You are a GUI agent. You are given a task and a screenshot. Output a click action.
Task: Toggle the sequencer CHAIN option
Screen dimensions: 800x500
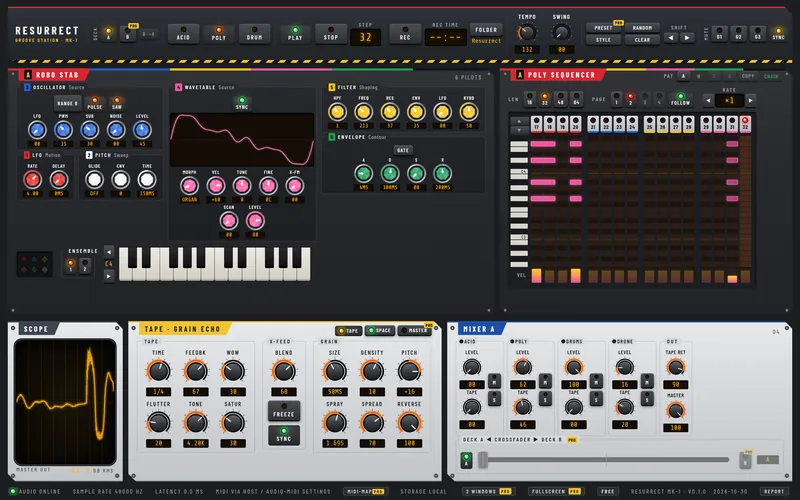tap(771, 77)
